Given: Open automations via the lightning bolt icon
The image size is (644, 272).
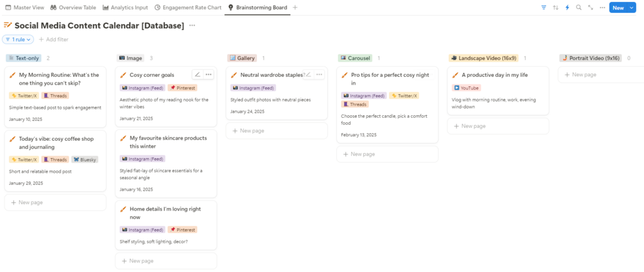Looking at the screenshot, I should 567,8.
